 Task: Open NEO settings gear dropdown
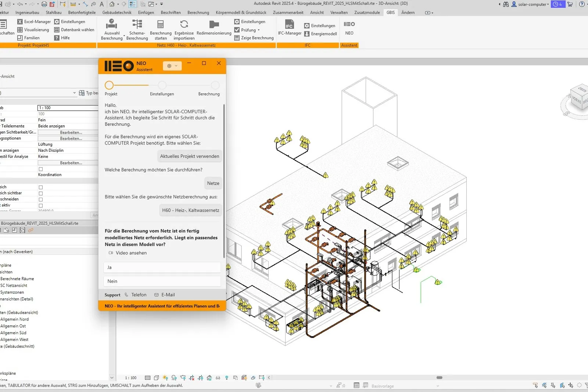click(x=172, y=66)
